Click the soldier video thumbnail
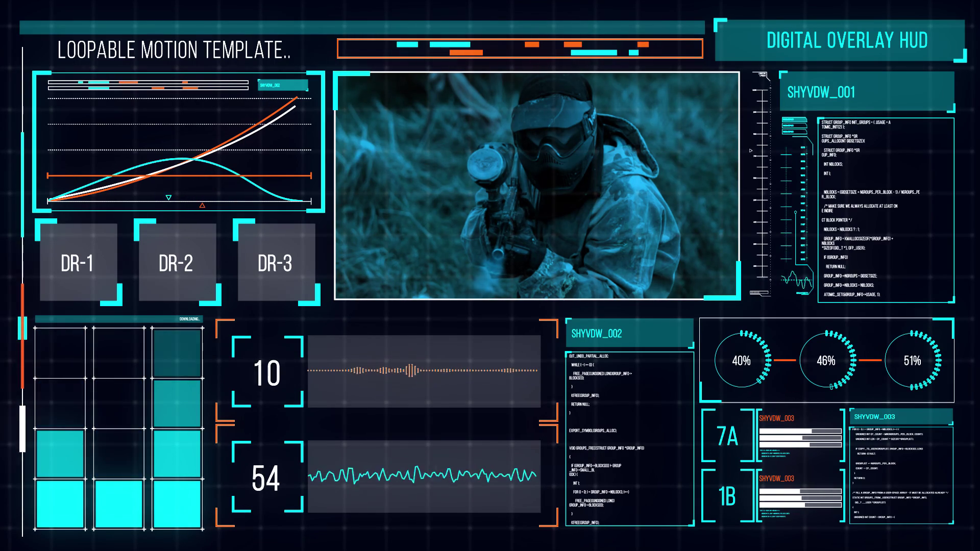The image size is (980, 551). pos(536,185)
